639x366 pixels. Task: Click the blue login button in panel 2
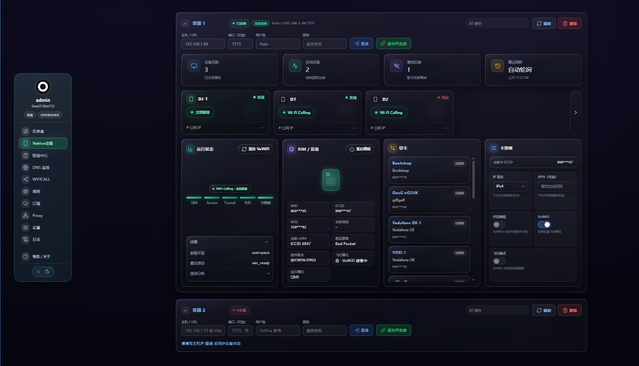coord(361,330)
